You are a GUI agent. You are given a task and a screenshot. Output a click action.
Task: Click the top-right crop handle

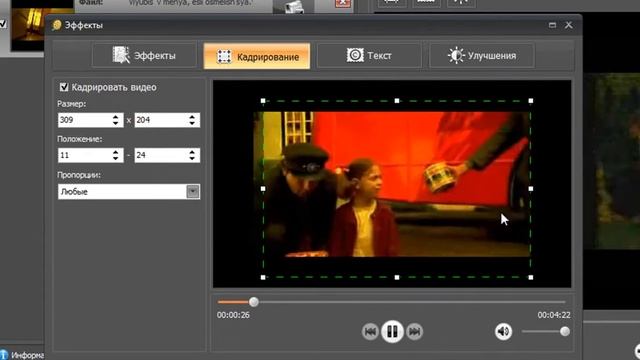pos(531,101)
